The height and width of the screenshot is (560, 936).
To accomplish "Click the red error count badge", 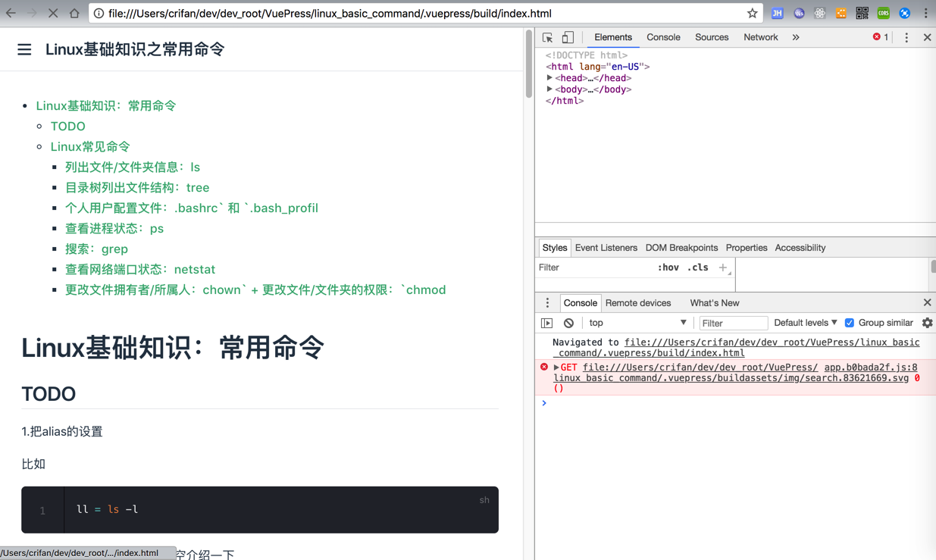I will pos(881,37).
